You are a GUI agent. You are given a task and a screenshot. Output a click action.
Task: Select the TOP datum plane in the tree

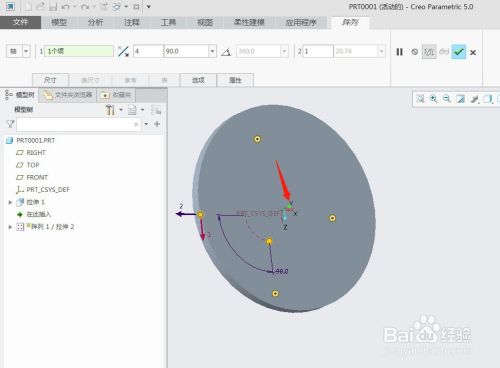point(33,165)
